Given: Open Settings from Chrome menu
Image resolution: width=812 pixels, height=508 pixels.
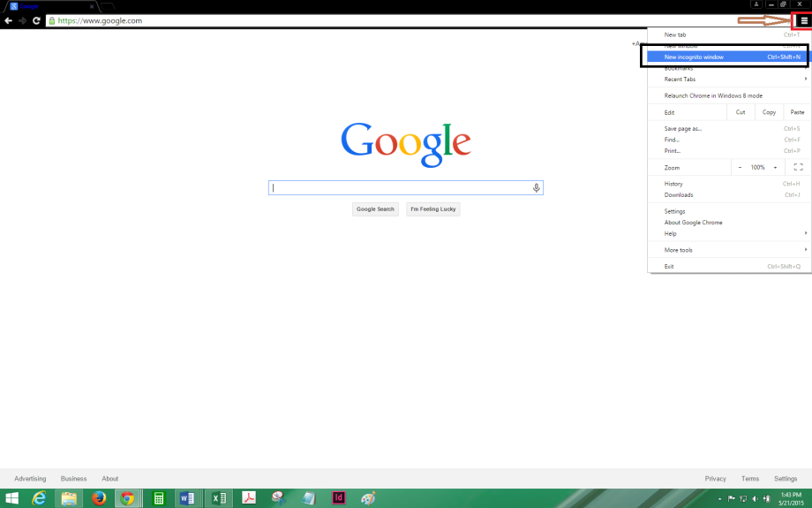Looking at the screenshot, I should 729,211.
